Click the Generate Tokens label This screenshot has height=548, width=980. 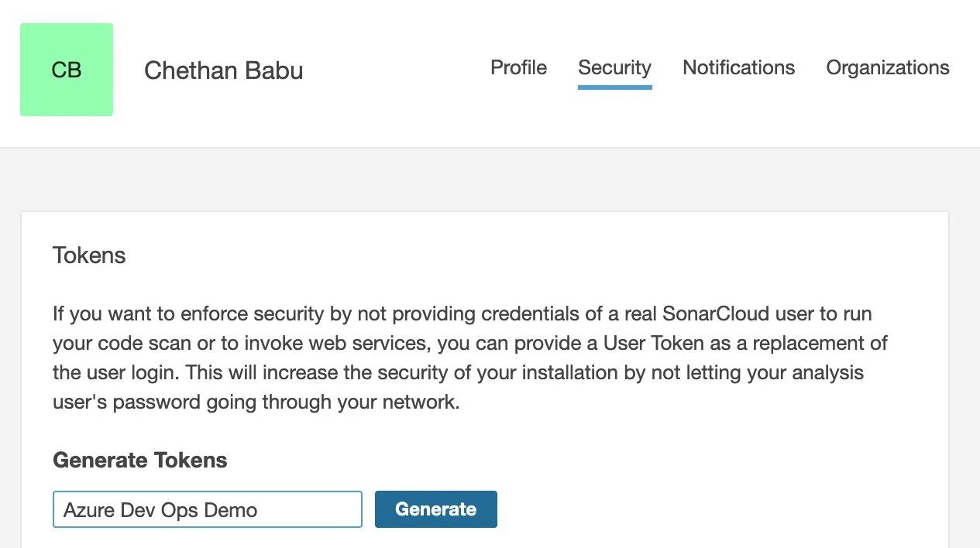click(139, 461)
